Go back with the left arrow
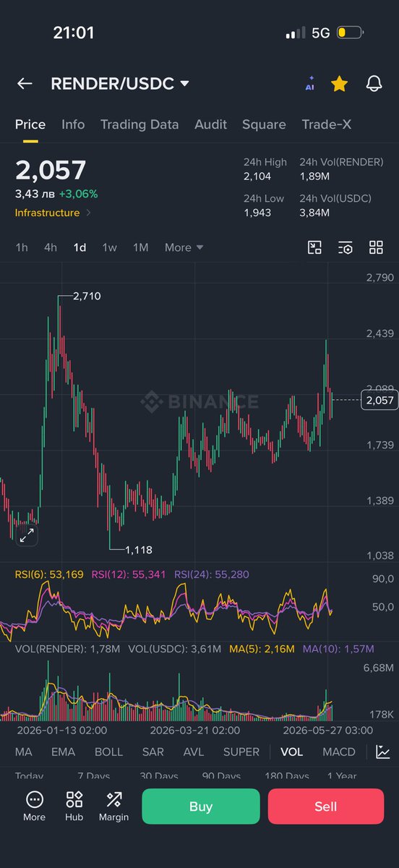Screen dimensions: 399x868 point(25,84)
